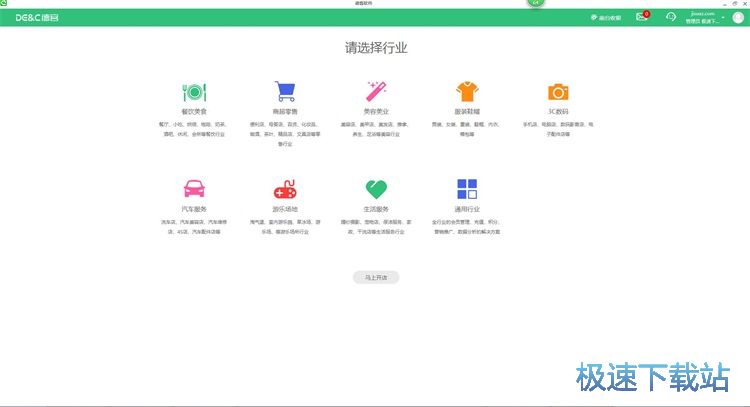Select the 餐饮美食 plate and cutlery icon

194,92
